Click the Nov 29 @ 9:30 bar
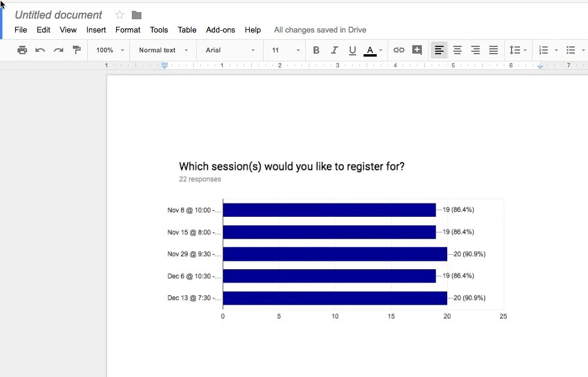Screen dimensions: 588x377 335,254
